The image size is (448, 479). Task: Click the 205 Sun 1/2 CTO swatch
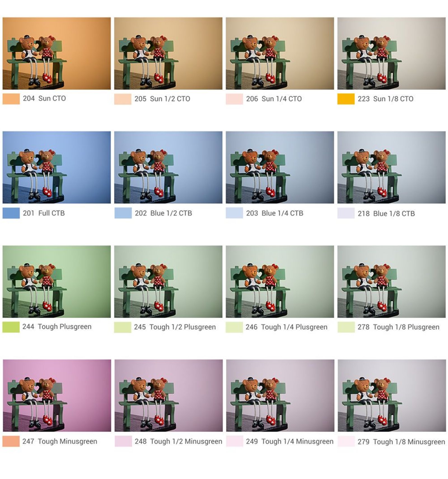(x=123, y=99)
